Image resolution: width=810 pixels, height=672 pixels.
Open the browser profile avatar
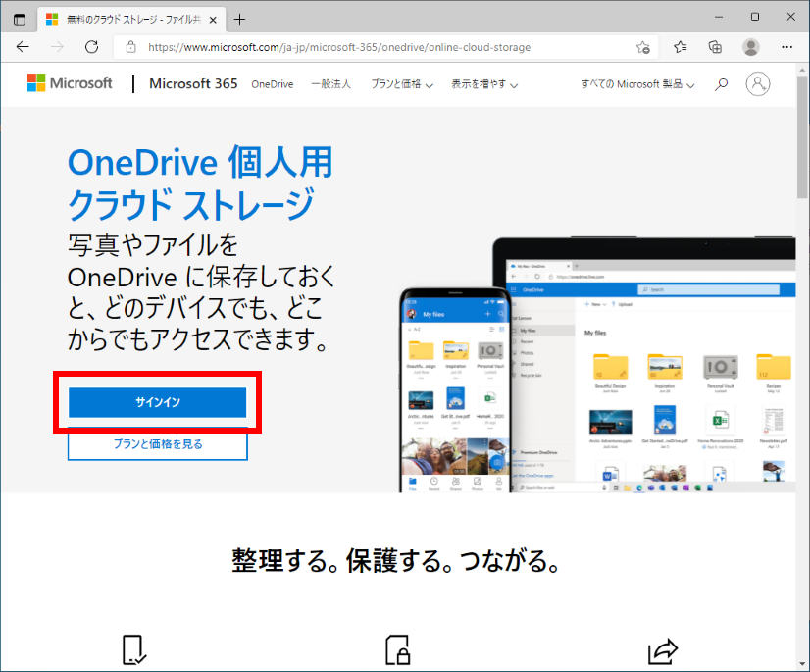[750, 47]
